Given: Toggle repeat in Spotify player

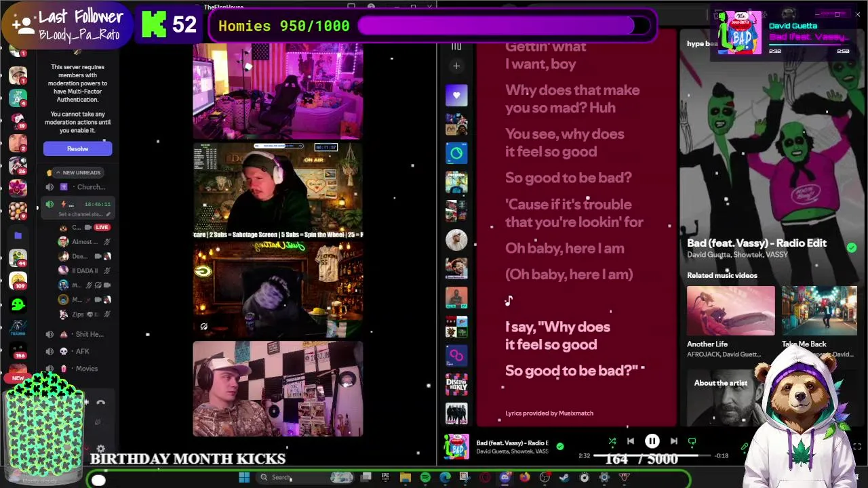Looking at the screenshot, I should [692, 441].
